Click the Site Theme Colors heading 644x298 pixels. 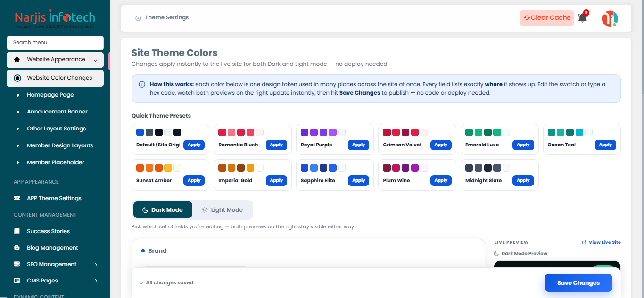pyautogui.click(x=174, y=53)
